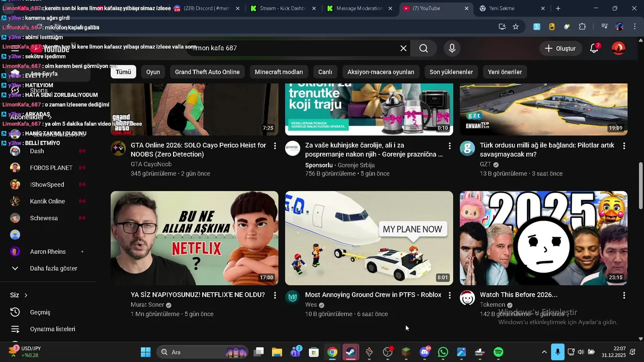644x362 pixels.
Task: Open the YouTube notifications bell
Action: pos(594,48)
